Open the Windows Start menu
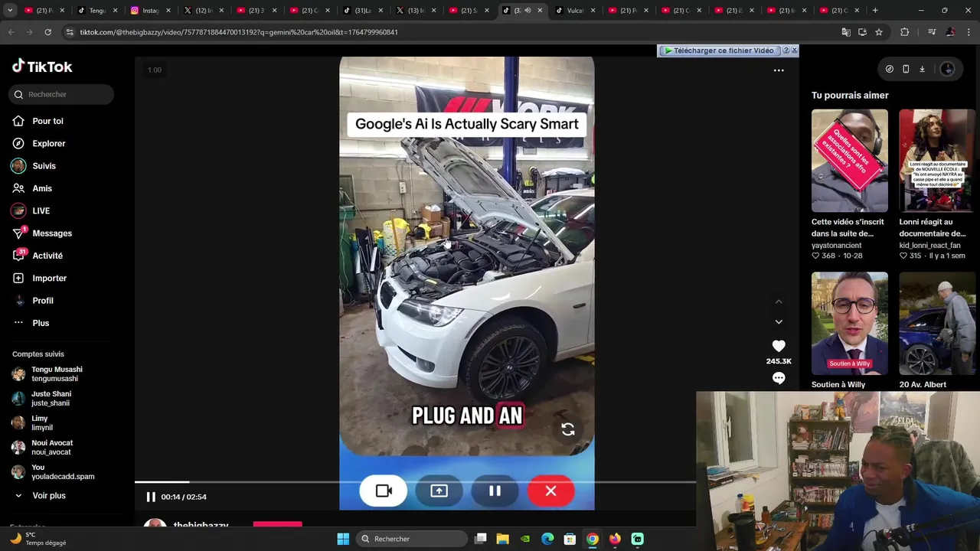This screenshot has height=551, width=980. coord(343,539)
